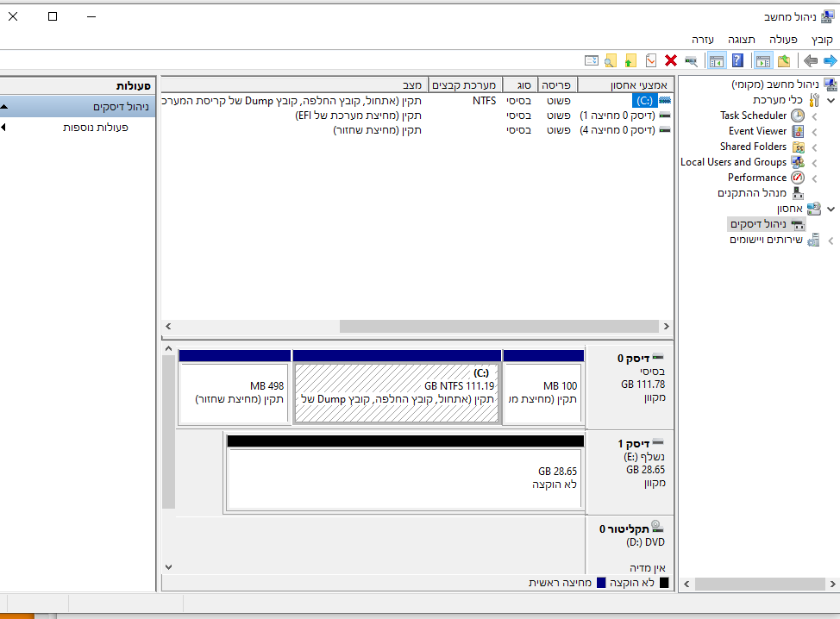Click black לא הוקצה legend swatch
The width and height of the screenshot is (840, 619).
pos(664,583)
